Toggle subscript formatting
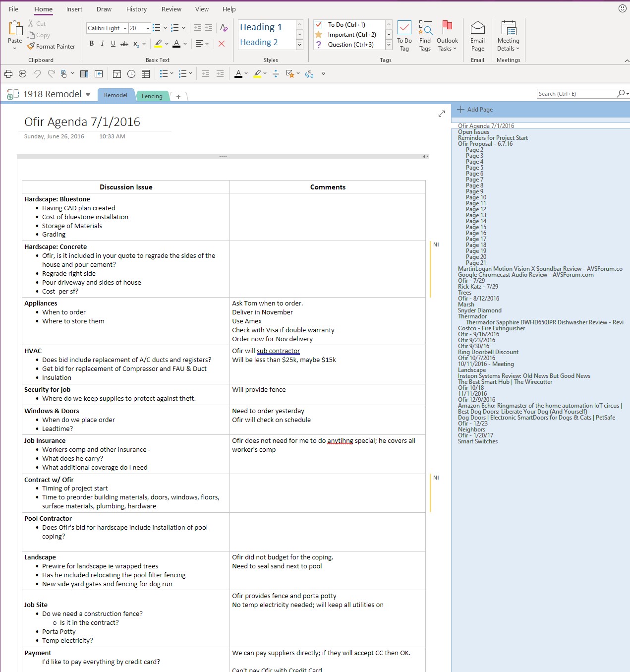This screenshot has width=630, height=672. click(136, 44)
